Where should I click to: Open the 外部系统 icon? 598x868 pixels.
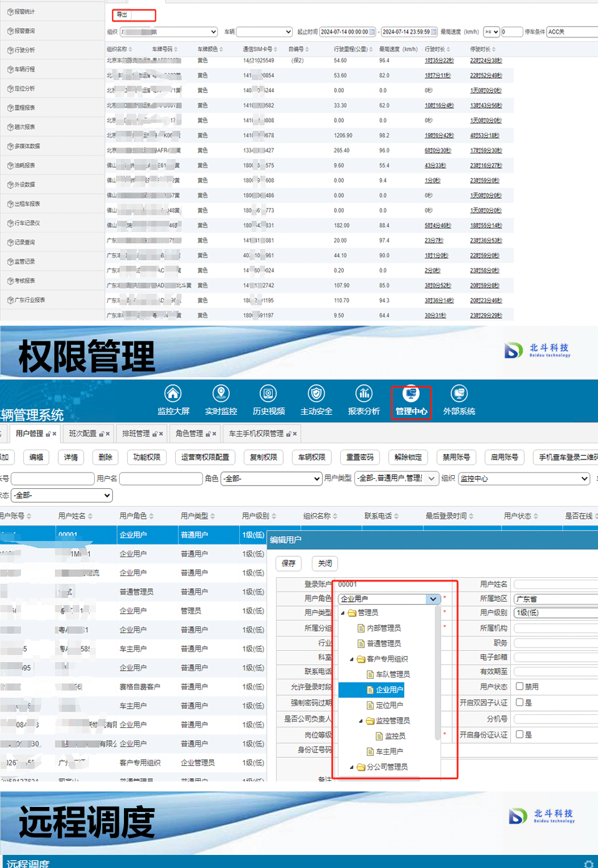point(459,394)
